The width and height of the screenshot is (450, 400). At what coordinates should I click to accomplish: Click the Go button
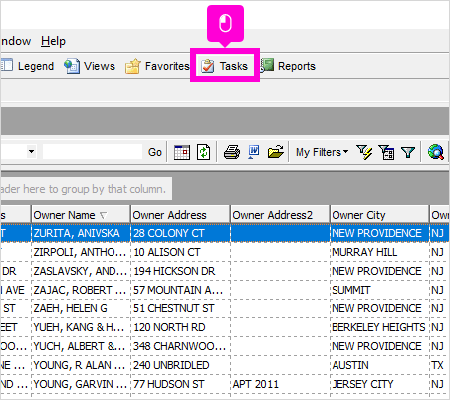[155, 152]
